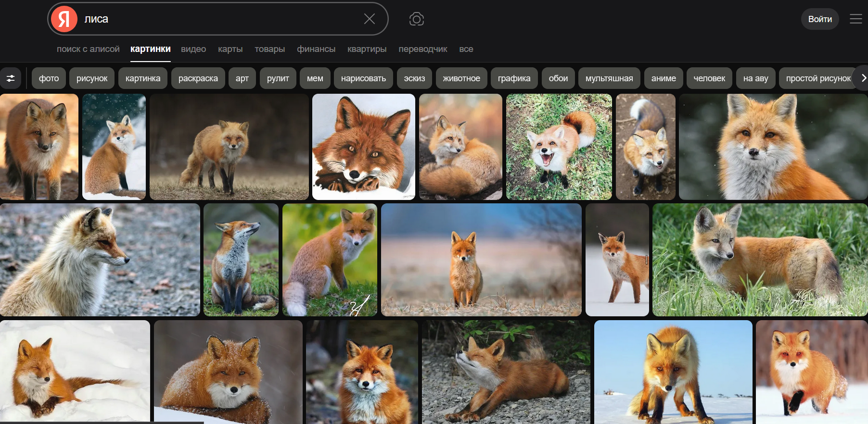This screenshot has height=424, width=868.
Task: Choose the раскраска filter chip
Action: (198, 78)
